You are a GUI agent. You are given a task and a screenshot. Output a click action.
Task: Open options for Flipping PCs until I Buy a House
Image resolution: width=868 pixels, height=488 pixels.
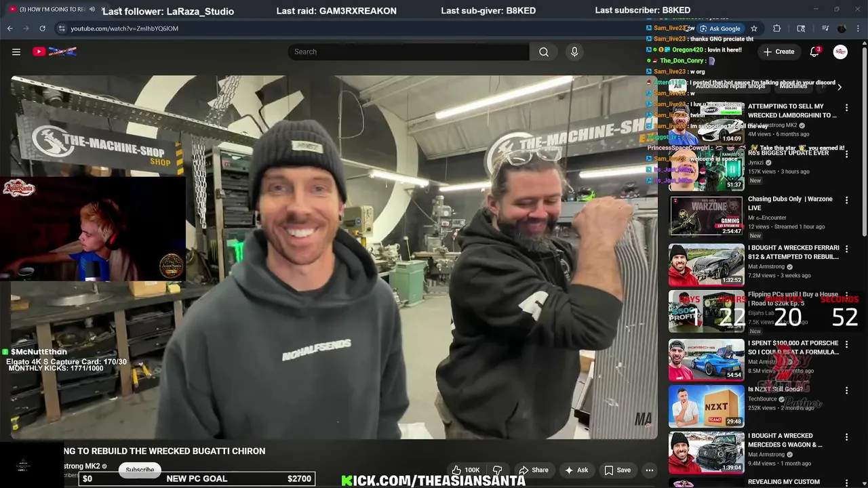(x=846, y=296)
